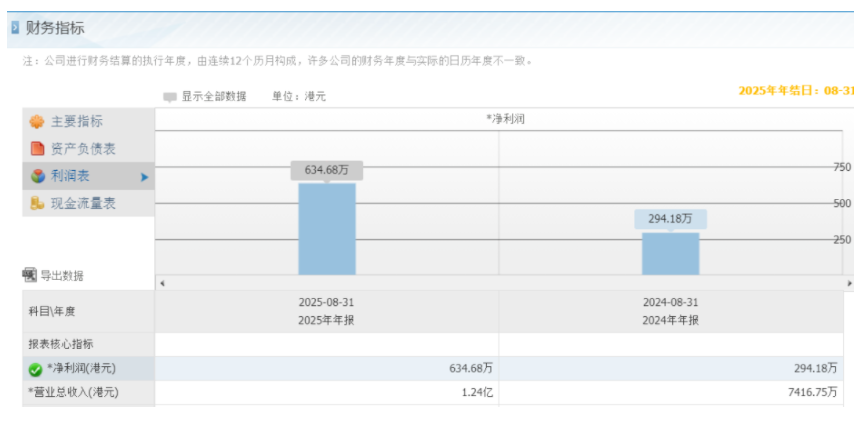Click the 2025-08-31 bar in the chart
The image size is (860, 423).
click(327, 229)
